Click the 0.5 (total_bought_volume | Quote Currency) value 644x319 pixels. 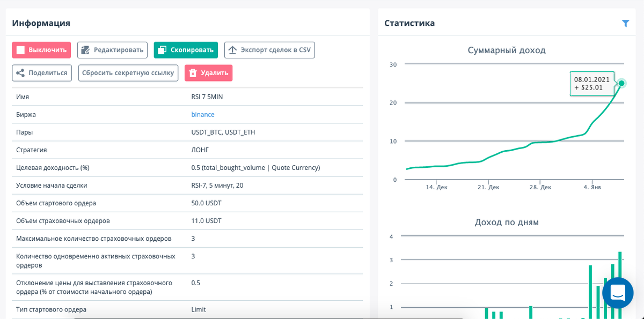(x=256, y=168)
